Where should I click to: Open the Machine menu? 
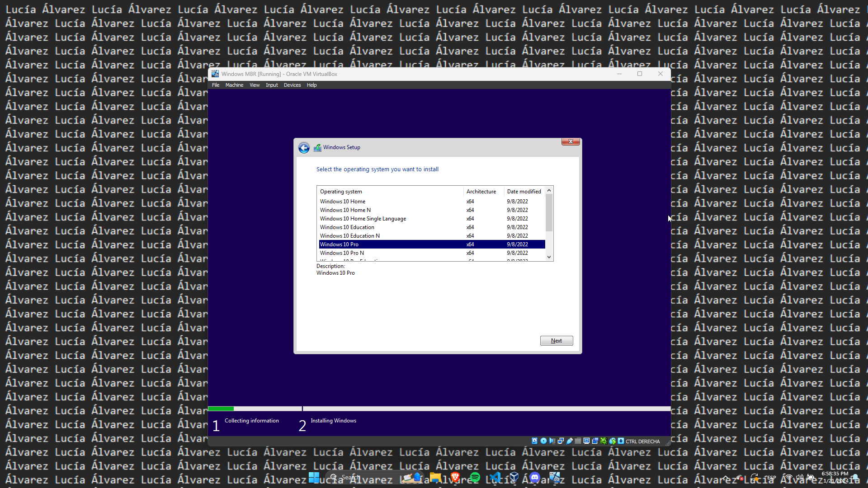coord(234,85)
